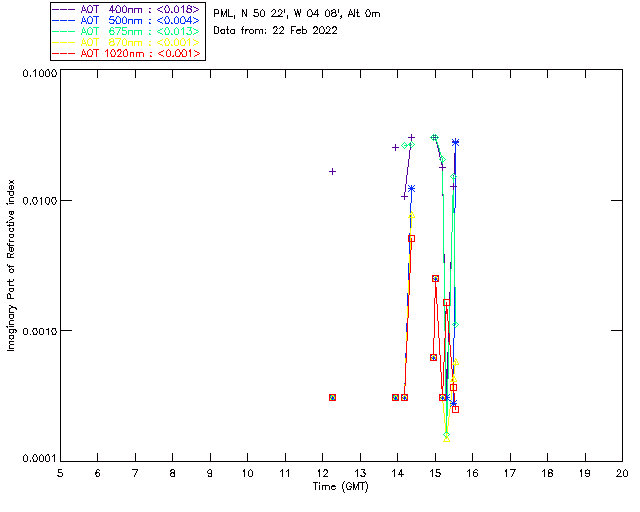Click the AOT 400nm legend label
Image resolution: width=640 pixels, height=512 pixels.
tap(140, 9)
